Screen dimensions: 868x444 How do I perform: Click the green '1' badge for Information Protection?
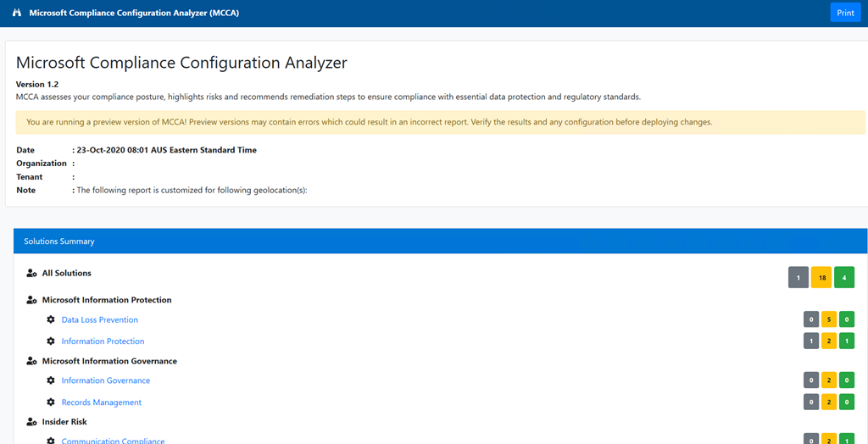(847, 341)
